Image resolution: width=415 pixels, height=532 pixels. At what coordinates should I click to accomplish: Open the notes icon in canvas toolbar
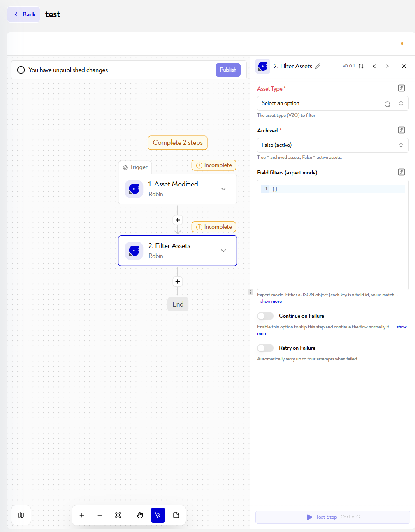point(176,515)
